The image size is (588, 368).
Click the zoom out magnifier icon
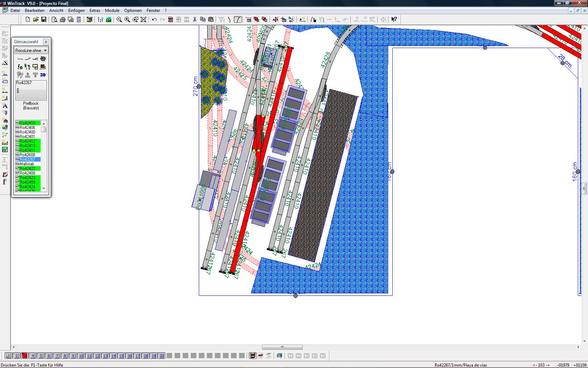[119, 20]
